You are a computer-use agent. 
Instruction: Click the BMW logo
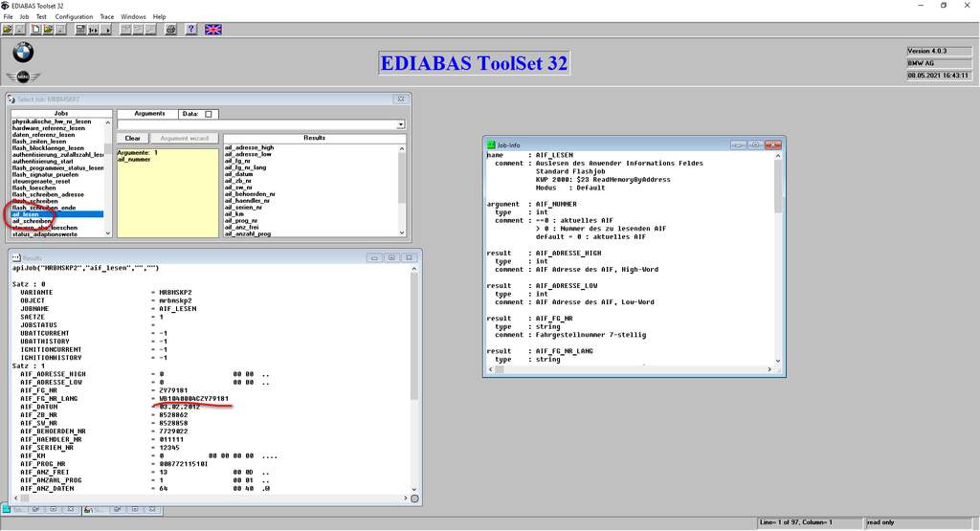(23, 53)
